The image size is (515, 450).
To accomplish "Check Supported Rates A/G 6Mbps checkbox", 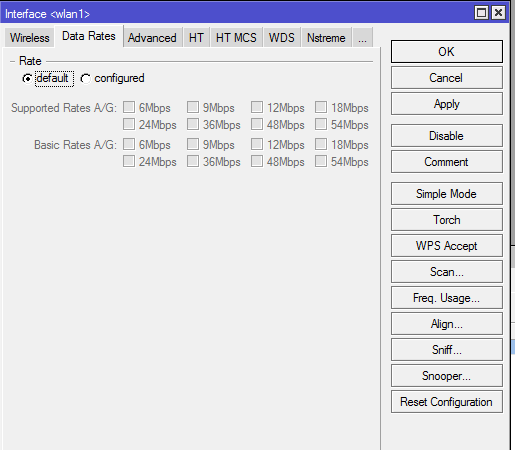I will click(x=129, y=107).
